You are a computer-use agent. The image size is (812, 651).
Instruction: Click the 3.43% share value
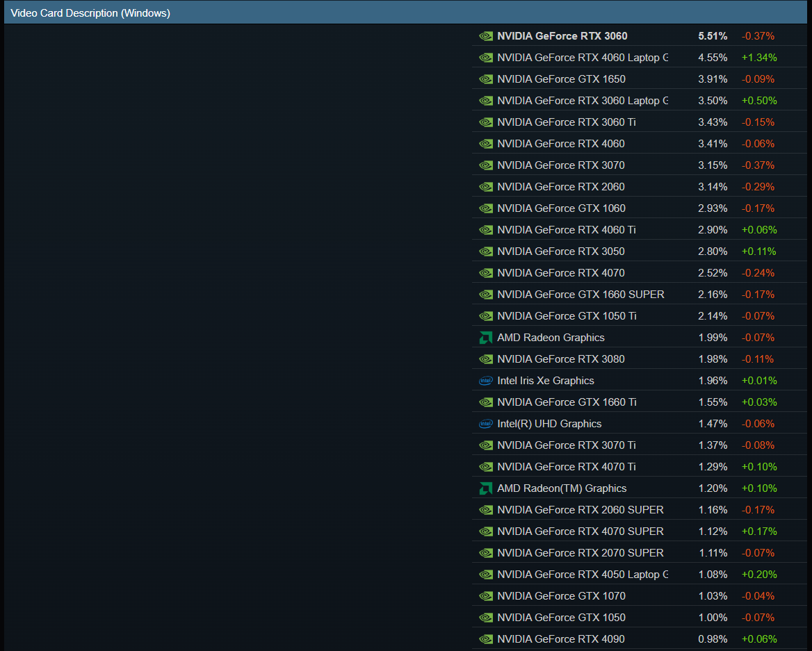(713, 122)
